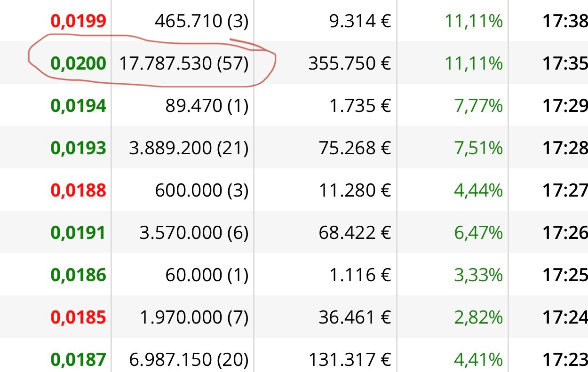
Task: Select volume 465.710 (3)
Action: (201, 21)
